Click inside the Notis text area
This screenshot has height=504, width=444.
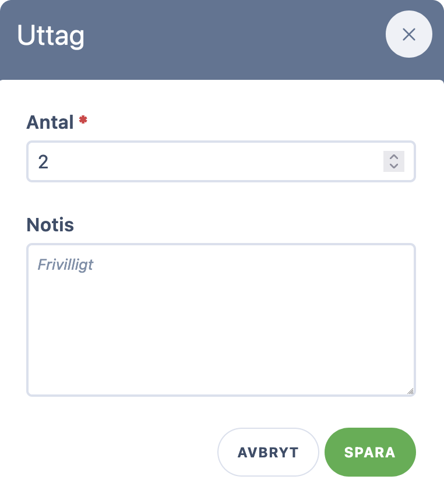point(221,320)
